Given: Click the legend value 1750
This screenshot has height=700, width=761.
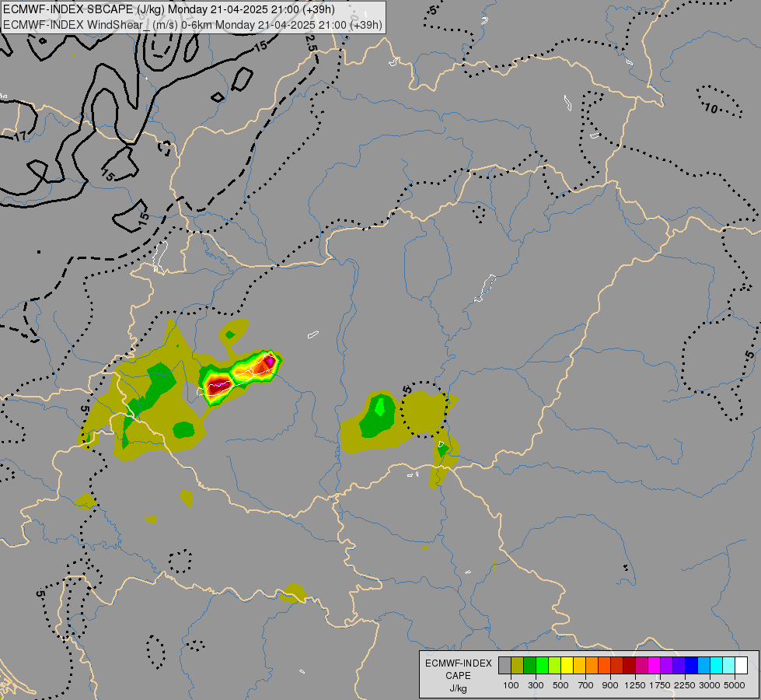Looking at the screenshot, I should point(660,685).
